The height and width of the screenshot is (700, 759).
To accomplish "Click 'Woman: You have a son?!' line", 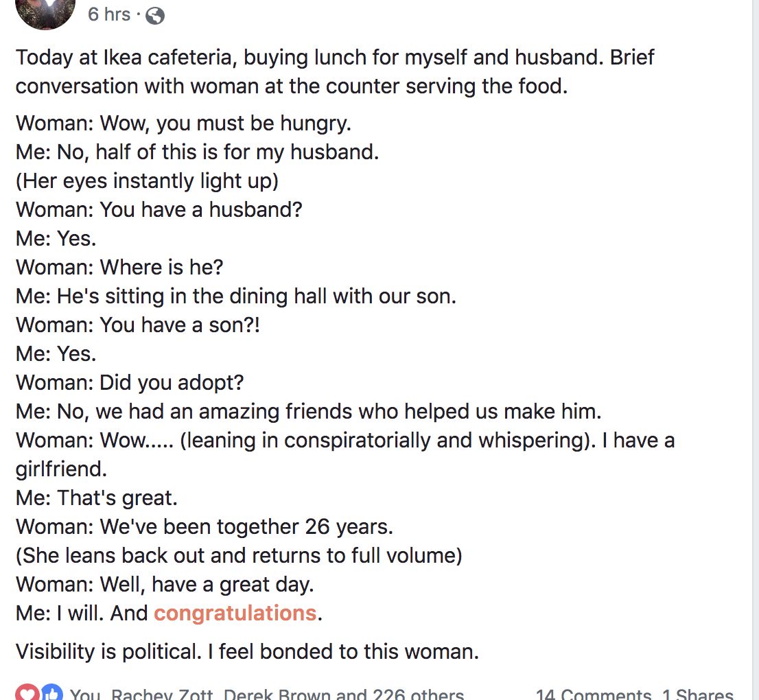I will click(138, 325).
